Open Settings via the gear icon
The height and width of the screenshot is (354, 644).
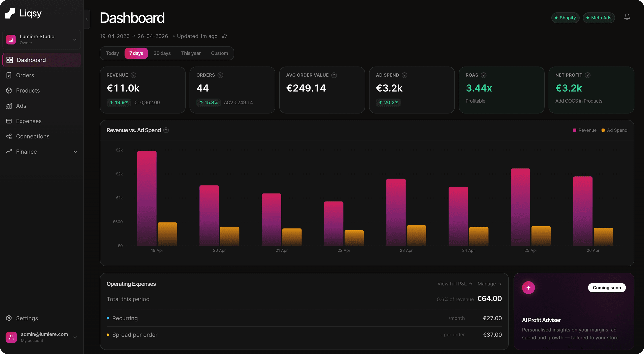[x=9, y=318]
